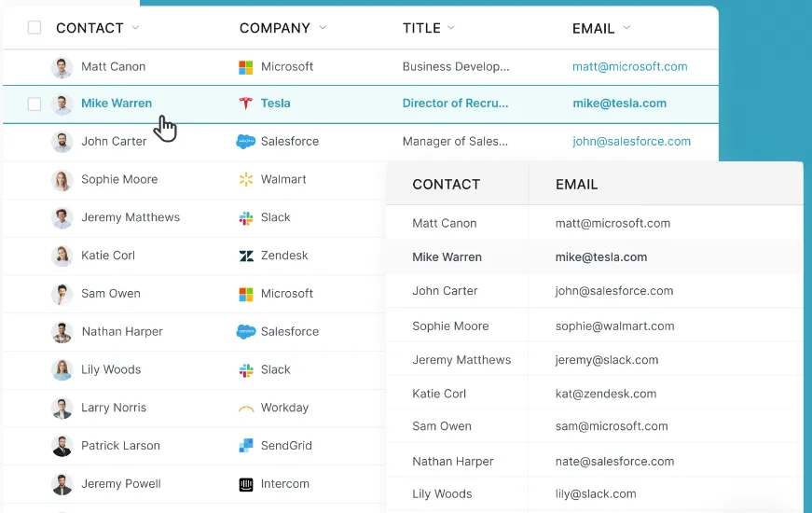Click Lily Woods' avatar photo

pos(62,370)
